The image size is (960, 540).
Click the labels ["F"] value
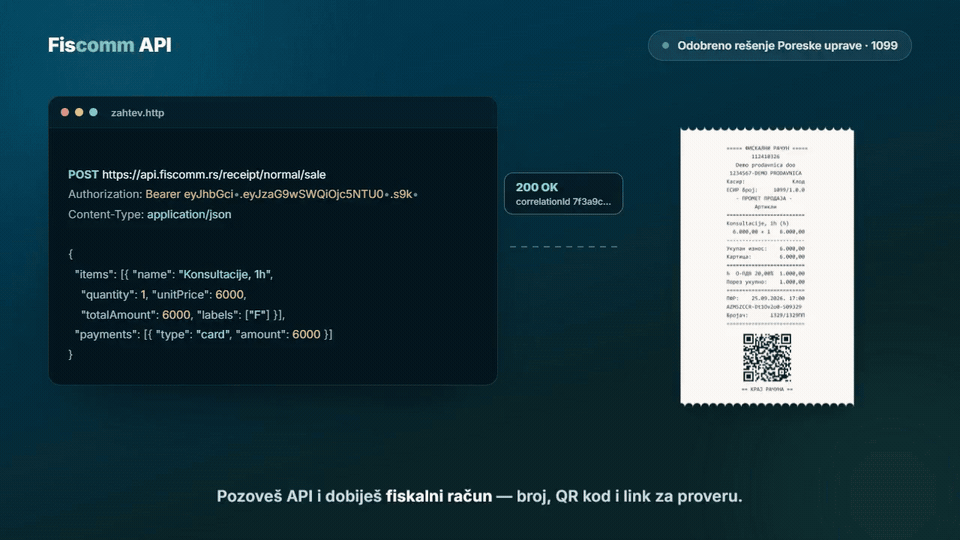[x=258, y=315]
